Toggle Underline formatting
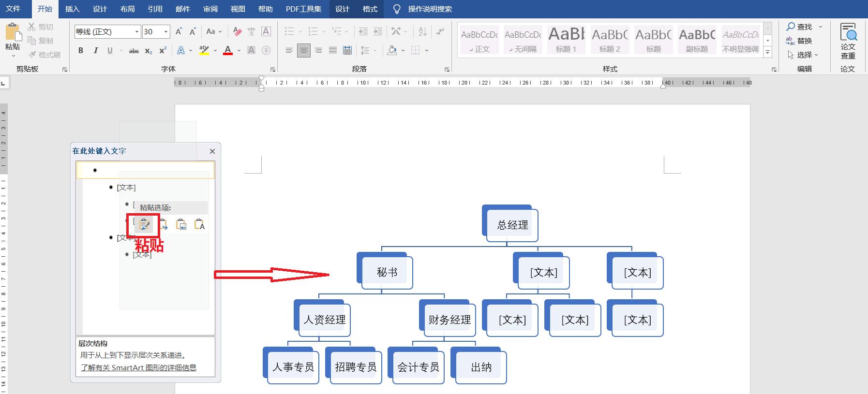Image resolution: width=868 pixels, height=394 pixels. pos(110,50)
